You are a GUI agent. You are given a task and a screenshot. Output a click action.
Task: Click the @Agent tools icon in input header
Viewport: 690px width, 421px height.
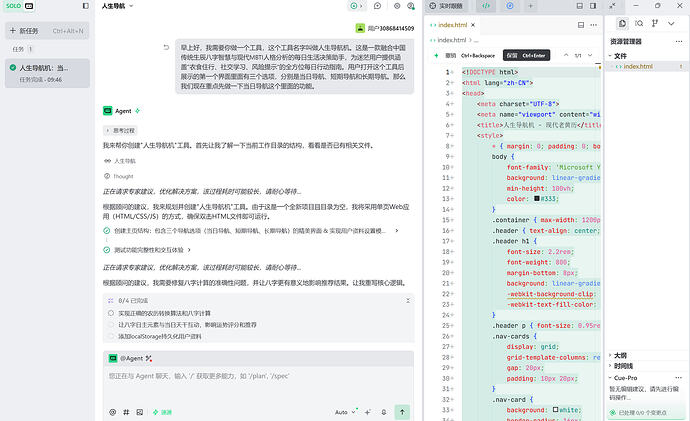[x=149, y=359]
